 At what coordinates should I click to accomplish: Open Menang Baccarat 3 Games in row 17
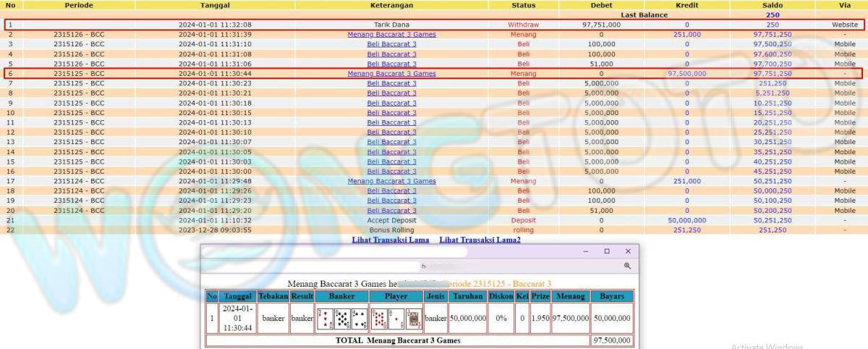coord(391,181)
